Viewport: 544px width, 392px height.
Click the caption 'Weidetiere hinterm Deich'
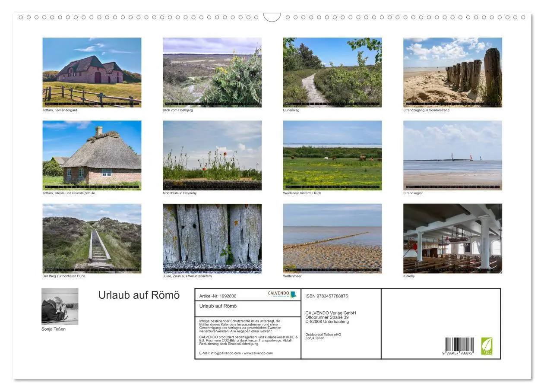(x=302, y=193)
